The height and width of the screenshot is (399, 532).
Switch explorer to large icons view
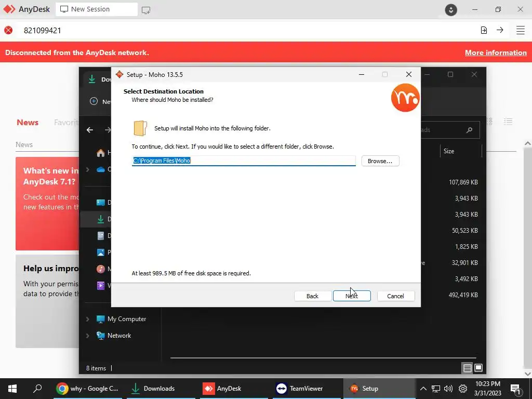(478, 368)
